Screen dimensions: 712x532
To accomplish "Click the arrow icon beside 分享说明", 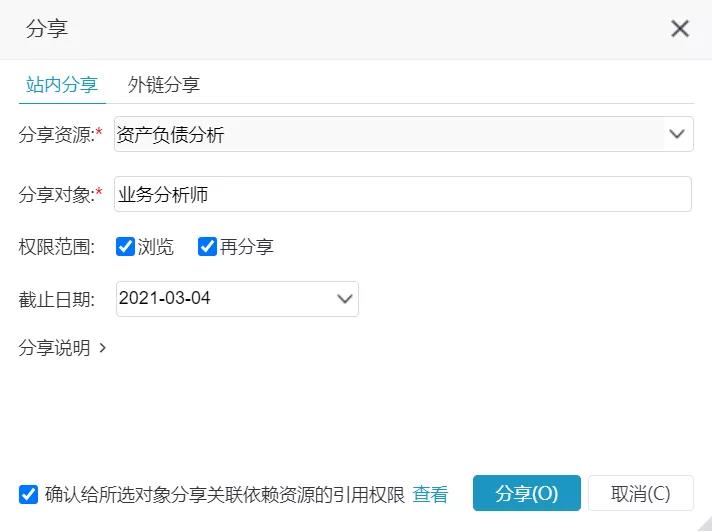I will pos(103,349).
